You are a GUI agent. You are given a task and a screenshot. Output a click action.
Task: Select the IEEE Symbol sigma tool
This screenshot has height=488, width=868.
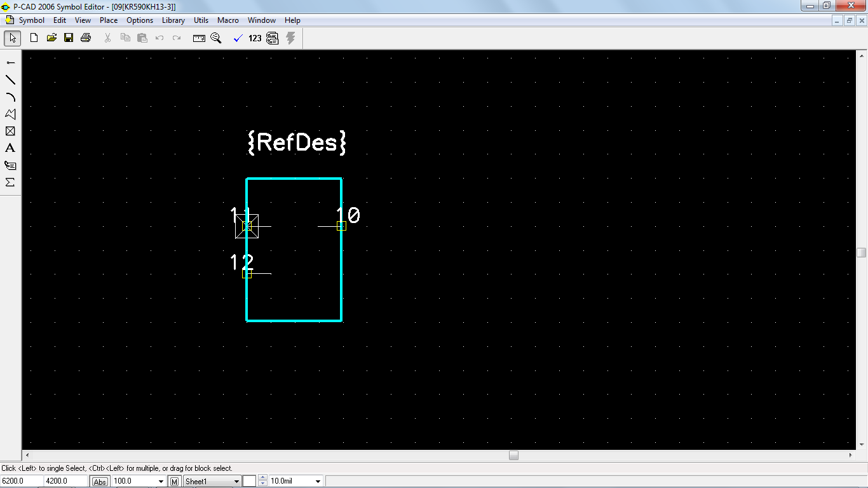[x=10, y=182]
